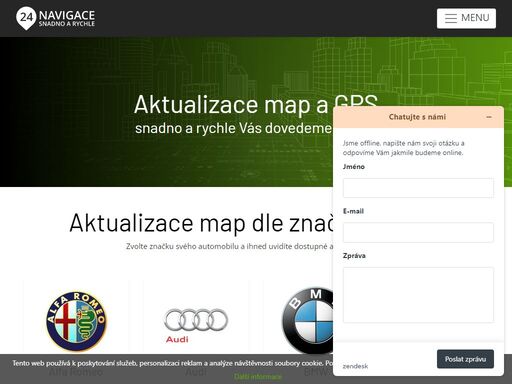Minimize the Chatujte s námi chat widget
Screen dimensions: 512x384
[489, 117]
